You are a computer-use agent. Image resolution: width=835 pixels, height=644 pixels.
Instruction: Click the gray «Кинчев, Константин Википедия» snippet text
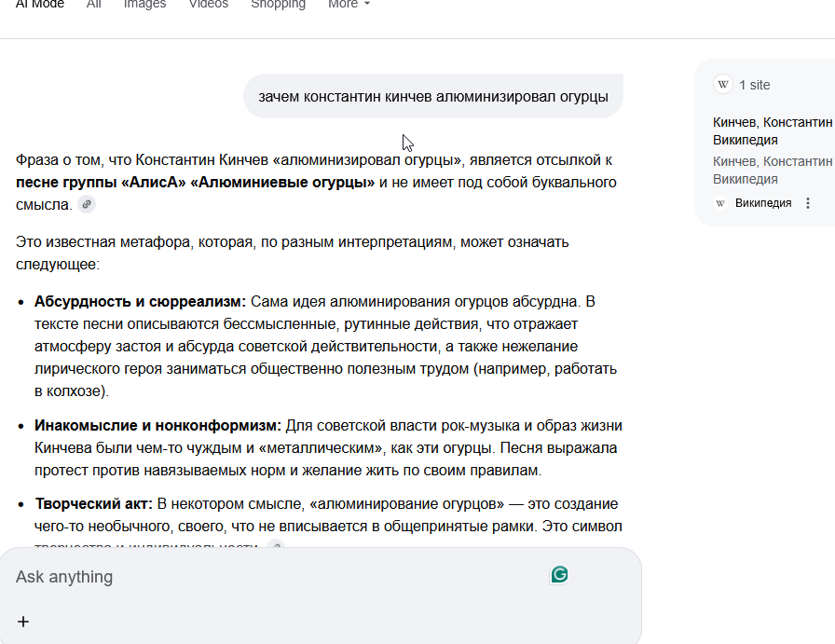(773, 170)
